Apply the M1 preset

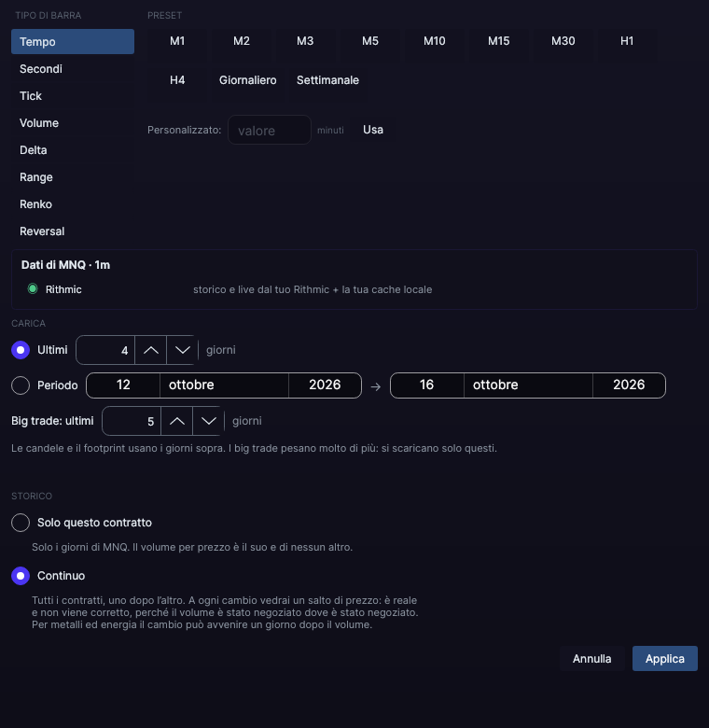pyautogui.click(x=177, y=41)
